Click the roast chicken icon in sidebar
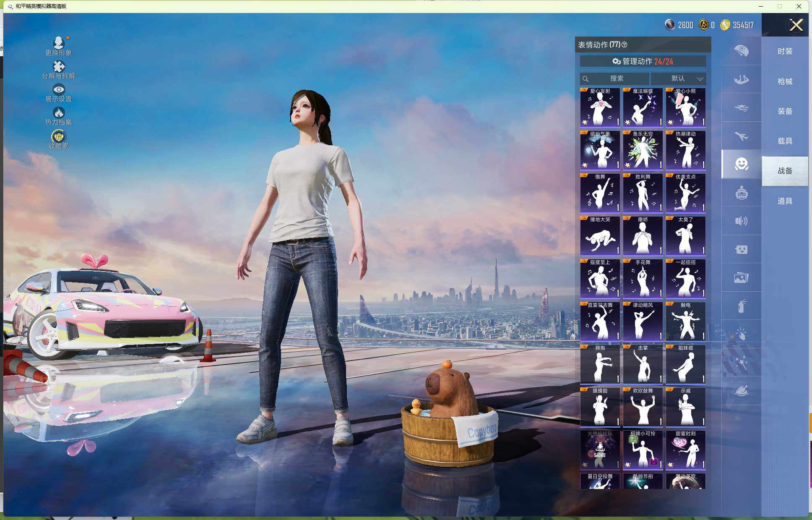The width and height of the screenshot is (812, 520). (741, 391)
